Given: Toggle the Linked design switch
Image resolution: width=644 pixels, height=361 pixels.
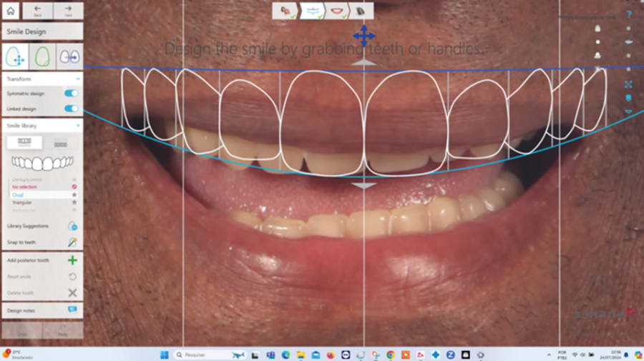Looking at the screenshot, I should (x=71, y=109).
